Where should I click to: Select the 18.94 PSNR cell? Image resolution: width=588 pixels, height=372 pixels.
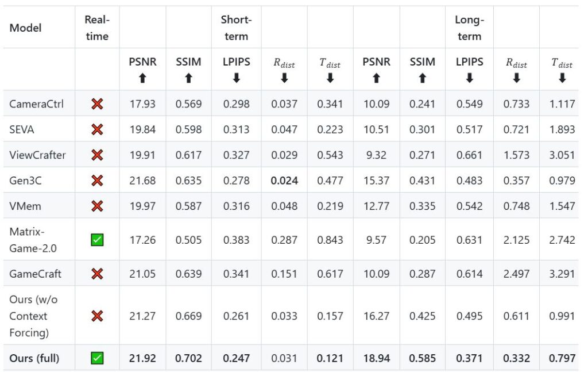(x=376, y=358)
